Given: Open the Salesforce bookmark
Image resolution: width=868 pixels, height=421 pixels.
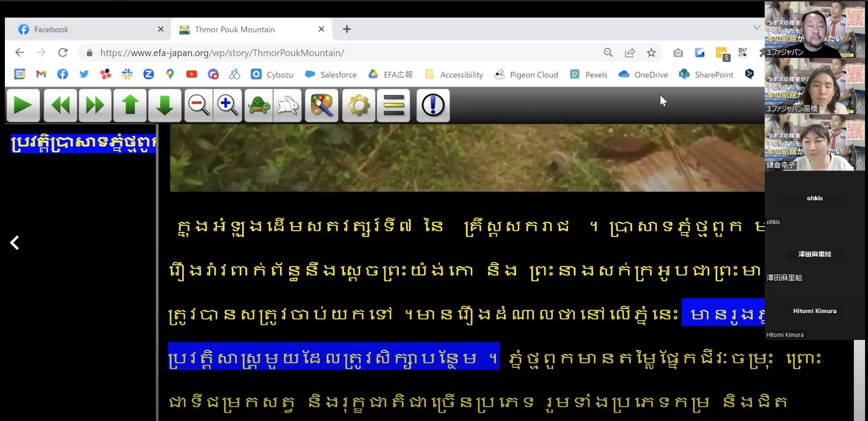Looking at the screenshot, I should coord(331,75).
